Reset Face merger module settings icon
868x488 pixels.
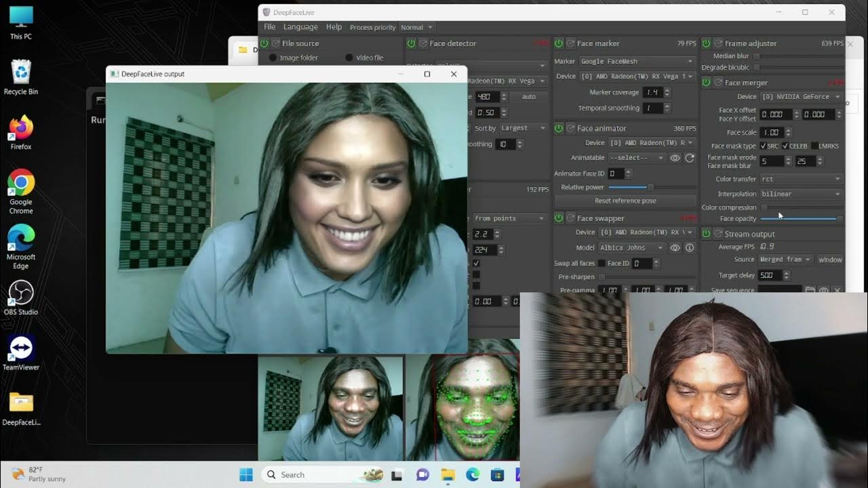coord(718,83)
